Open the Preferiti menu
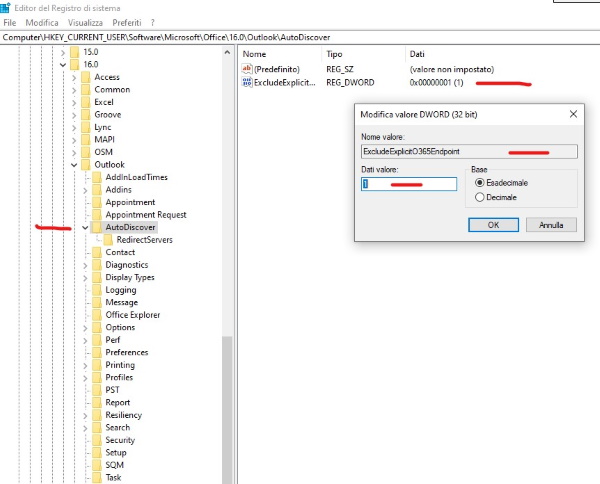The height and width of the screenshot is (484, 600). pos(127,23)
